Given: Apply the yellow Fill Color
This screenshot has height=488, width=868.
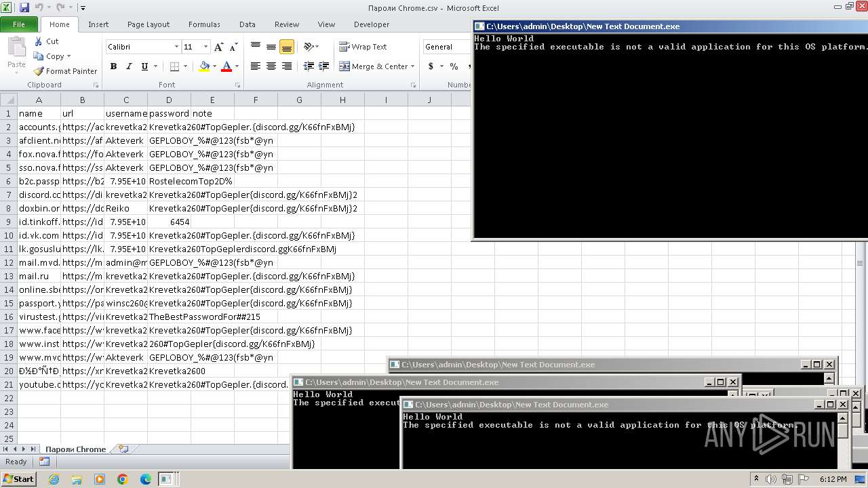Looking at the screenshot, I should click(x=204, y=66).
